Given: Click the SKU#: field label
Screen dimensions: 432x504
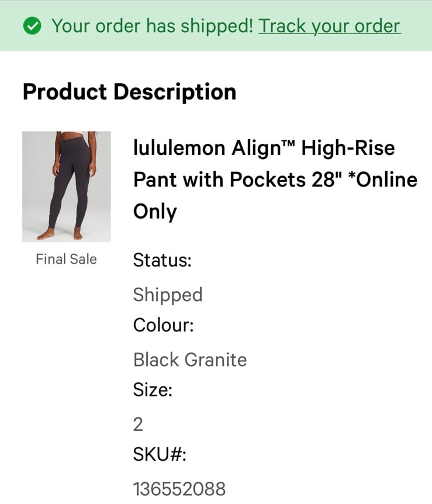Looking at the screenshot, I should [160, 454].
